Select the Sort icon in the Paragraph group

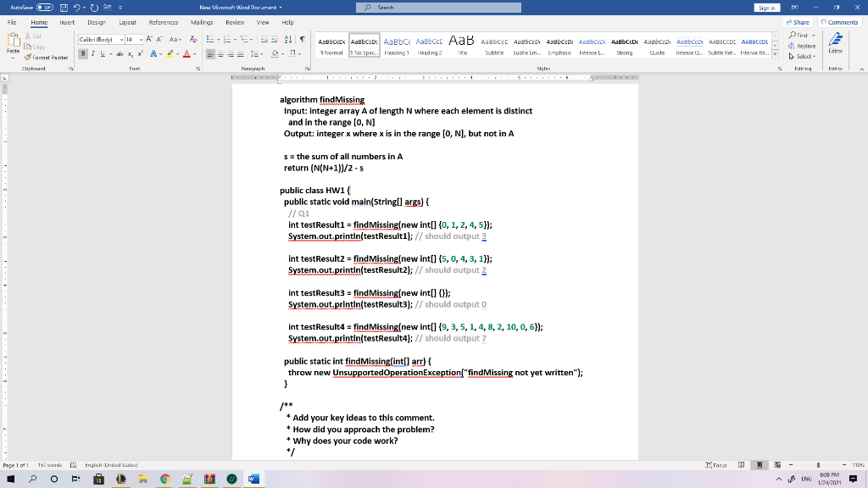point(288,39)
